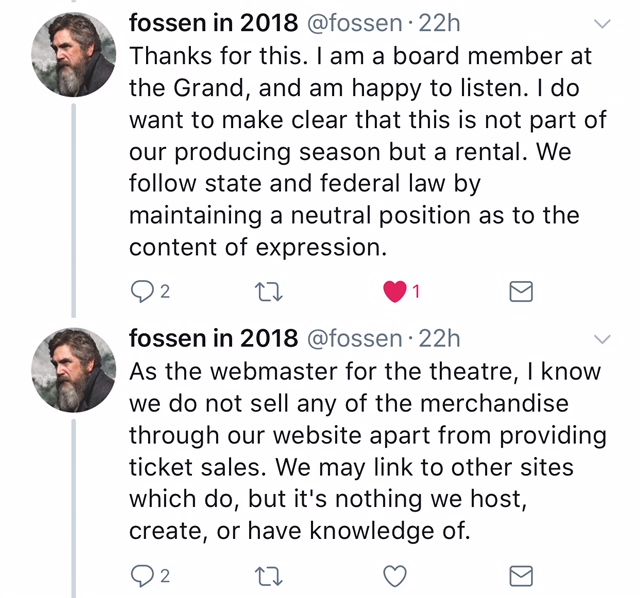This screenshot has width=640, height=598.
Task: Share webmaster tweet via envelope icon
Action: coord(522,577)
